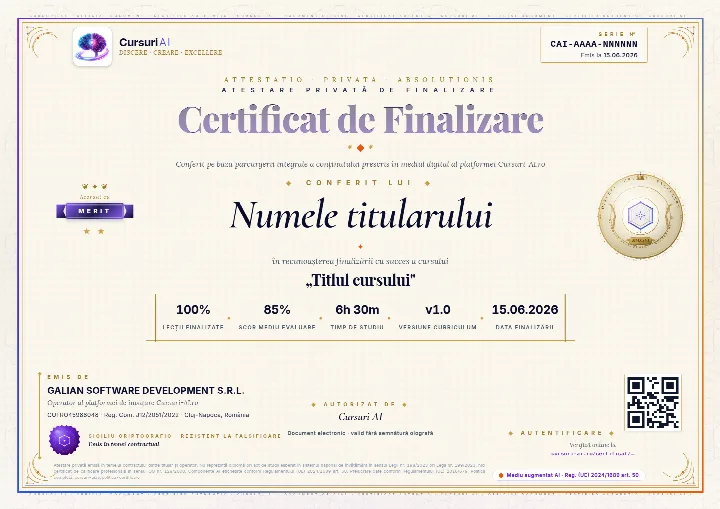Click the Certificat de Finalizare heading
This screenshot has width=720, height=509.
point(360,119)
